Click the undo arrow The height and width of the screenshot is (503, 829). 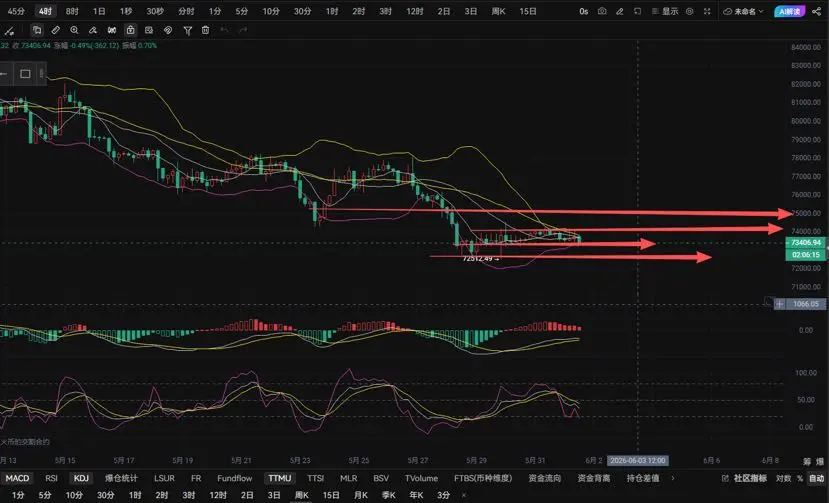tap(225, 30)
